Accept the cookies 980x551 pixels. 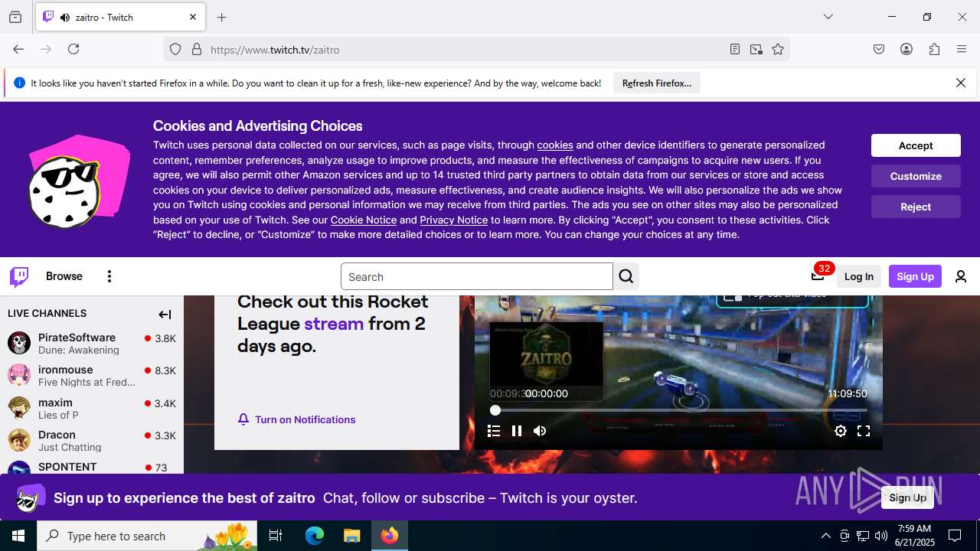(916, 145)
